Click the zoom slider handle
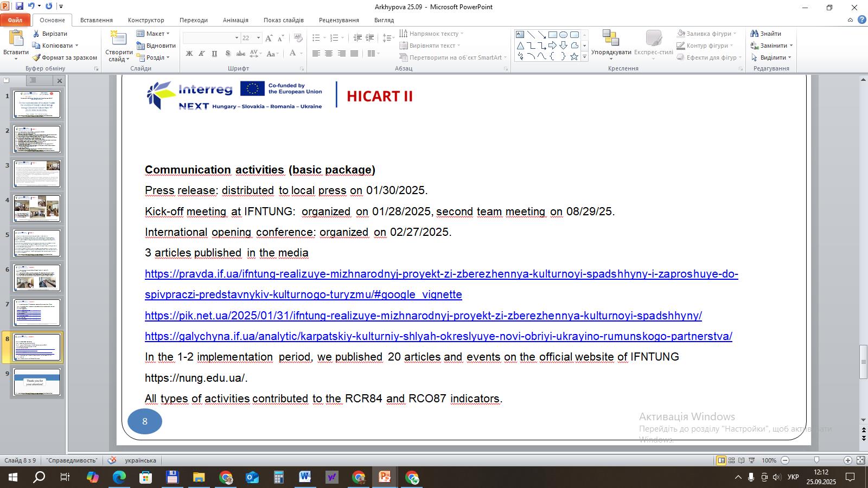Screen dimensions: 868x488 (816, 460)
